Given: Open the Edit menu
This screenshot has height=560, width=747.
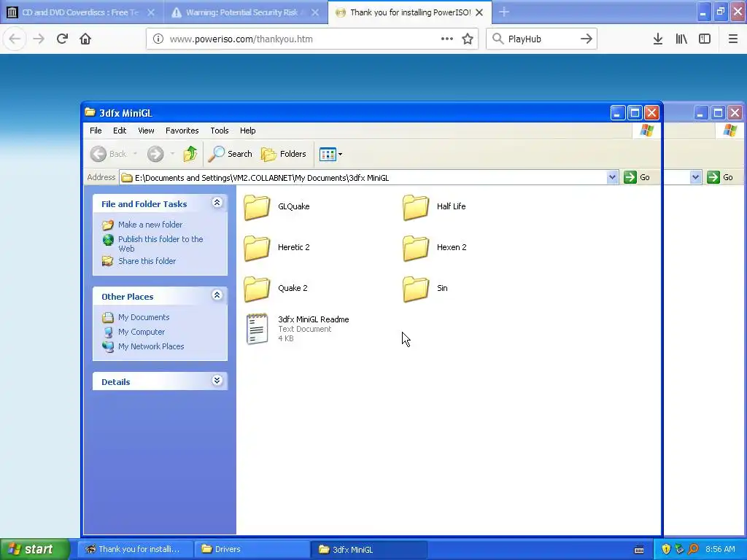Looking at the screenshot, I should tap(120, 131).
